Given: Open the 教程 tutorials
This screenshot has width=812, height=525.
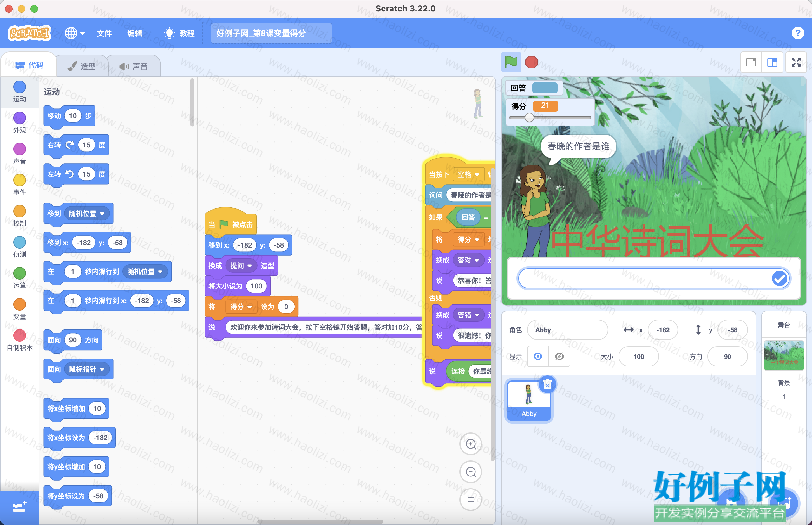Looking at the screenshot, I should tap(180, 33).
